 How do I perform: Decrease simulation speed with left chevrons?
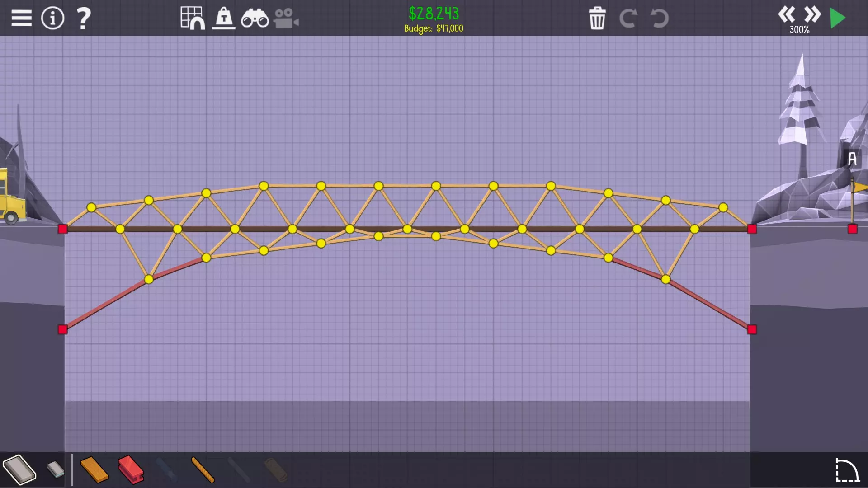coord(787,15)
